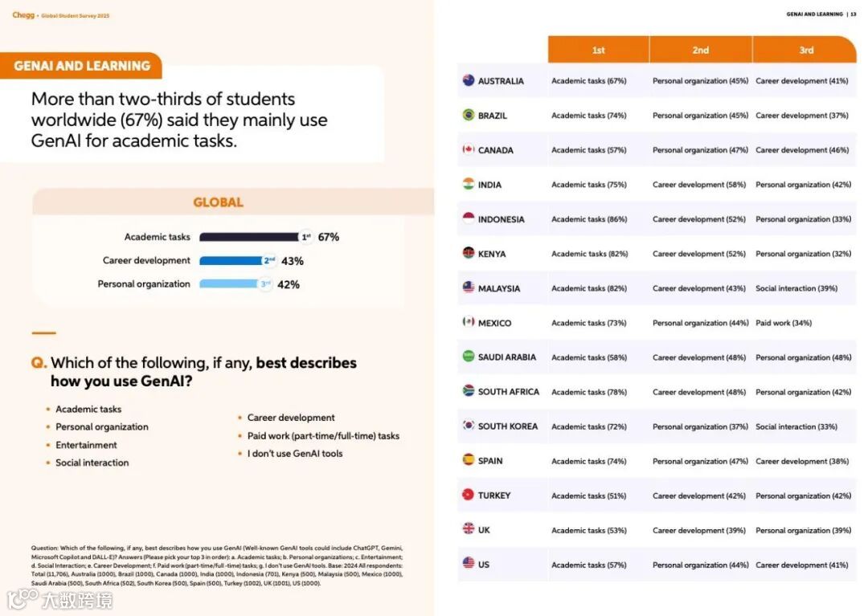Screen dimensions: 868x616
Task: Click the GLOBAL chart heading
Action: 218,202
